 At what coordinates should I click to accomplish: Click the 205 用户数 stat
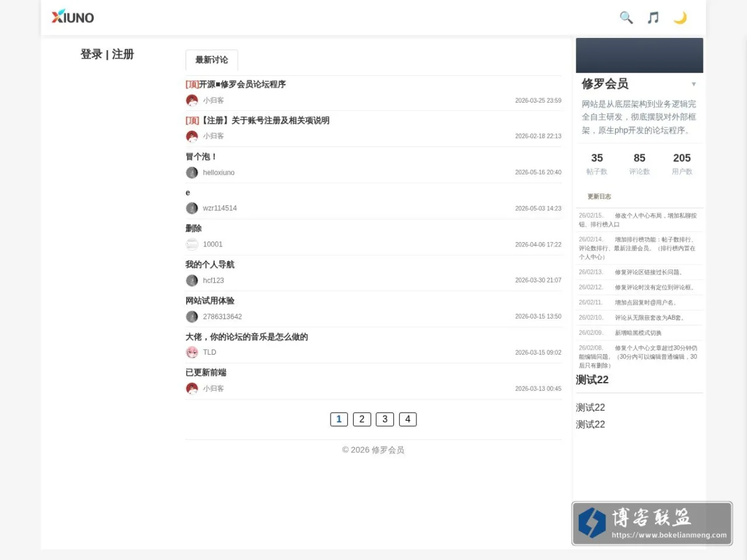pyautogui.click(x=682, y=164)
